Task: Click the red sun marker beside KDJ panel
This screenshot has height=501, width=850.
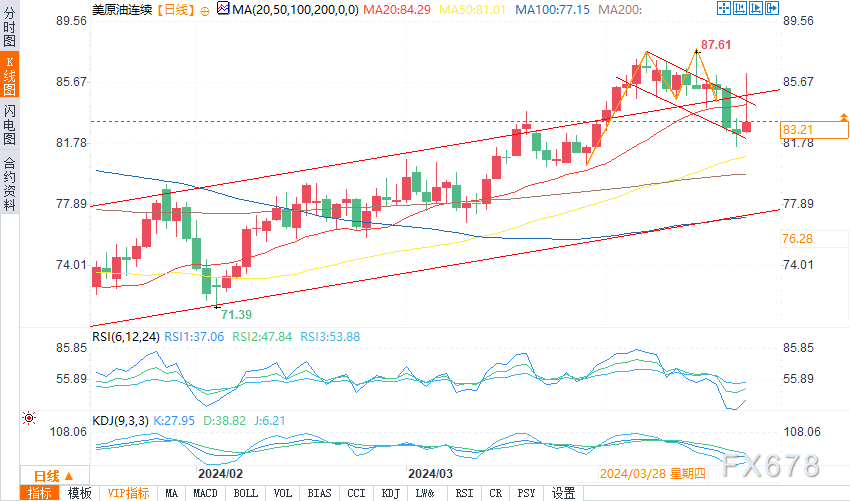Action: point(28,418)
